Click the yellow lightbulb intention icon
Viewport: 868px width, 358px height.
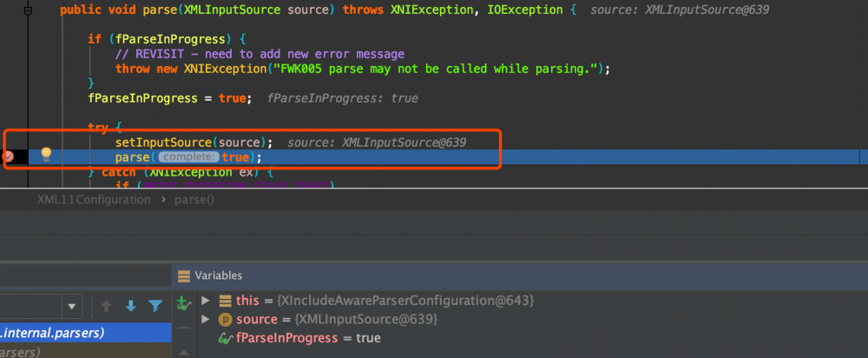point(46,155)
